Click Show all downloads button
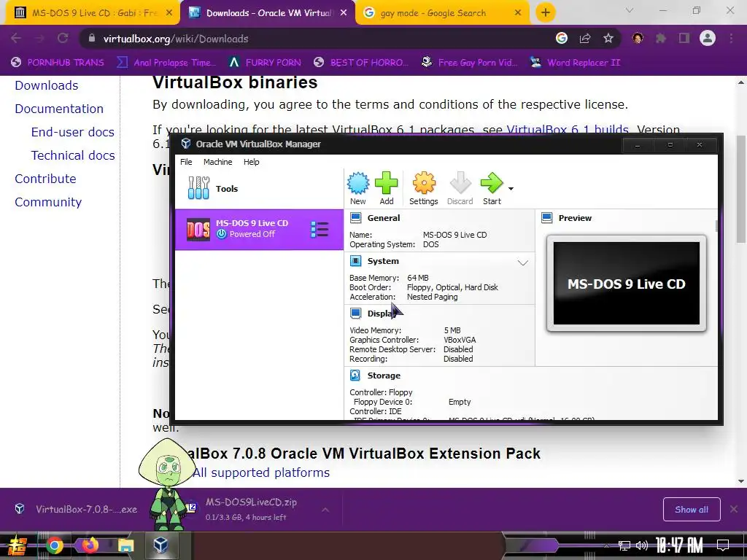 tap(692, 510)
